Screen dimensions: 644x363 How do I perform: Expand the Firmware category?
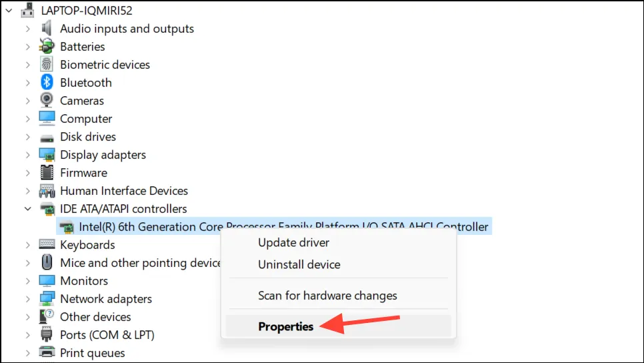28,173
